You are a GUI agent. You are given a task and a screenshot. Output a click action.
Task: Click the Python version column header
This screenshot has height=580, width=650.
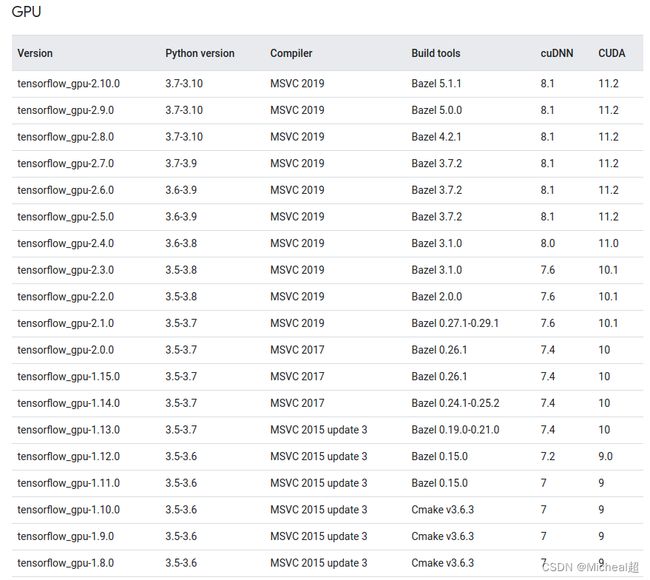[200, 53]
